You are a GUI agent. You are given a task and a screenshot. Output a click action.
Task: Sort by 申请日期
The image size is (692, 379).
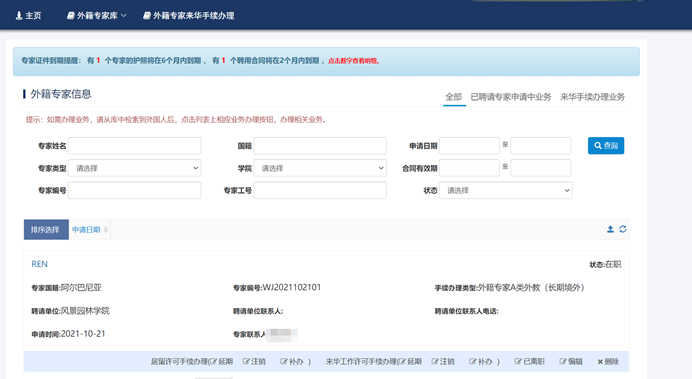(x=90, y=229)
